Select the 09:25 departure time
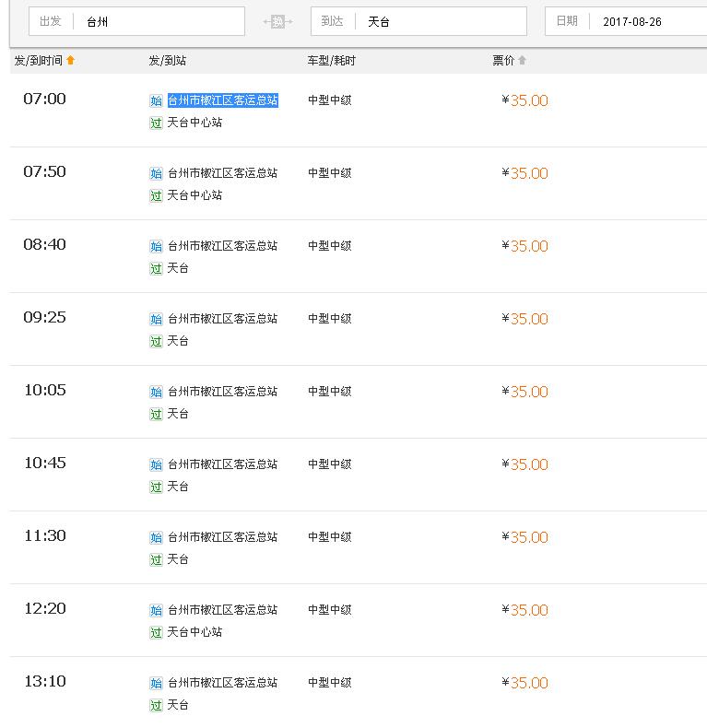 (44, 318)
